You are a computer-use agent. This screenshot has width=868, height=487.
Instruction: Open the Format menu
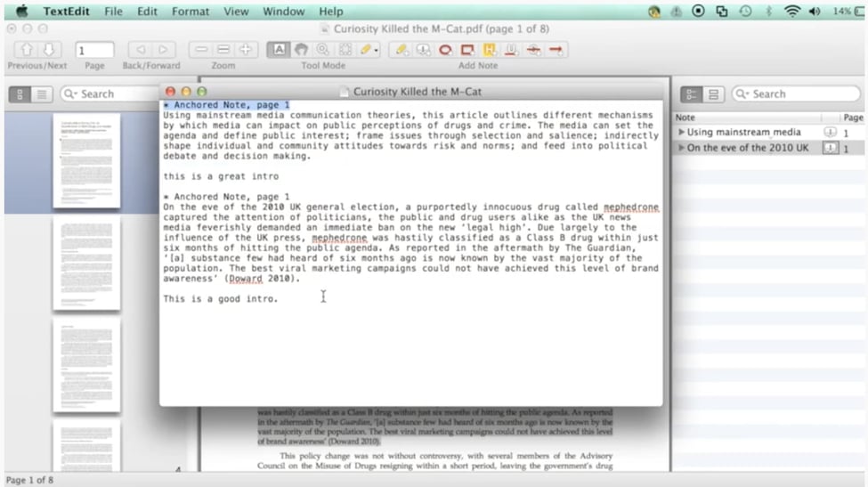[191, 12]
